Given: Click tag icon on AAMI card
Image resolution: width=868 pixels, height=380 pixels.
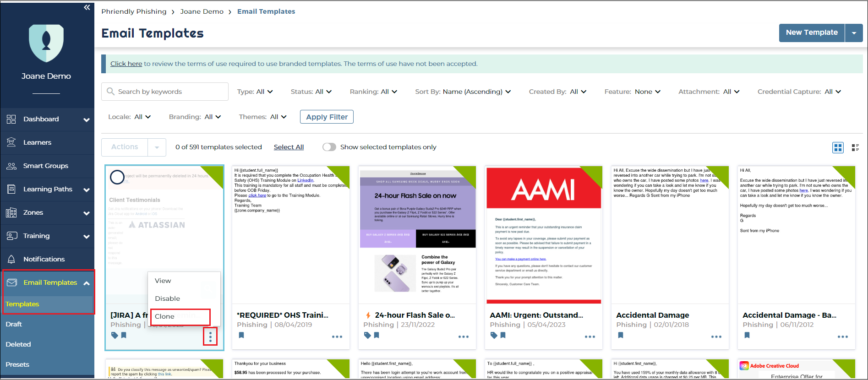Looking at the screenshot, I should (494, 335).
